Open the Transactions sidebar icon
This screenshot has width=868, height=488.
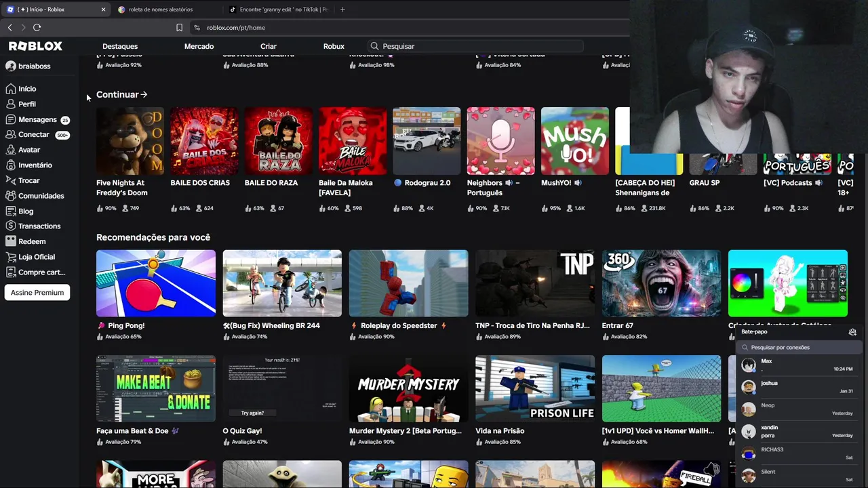point(10,226)
